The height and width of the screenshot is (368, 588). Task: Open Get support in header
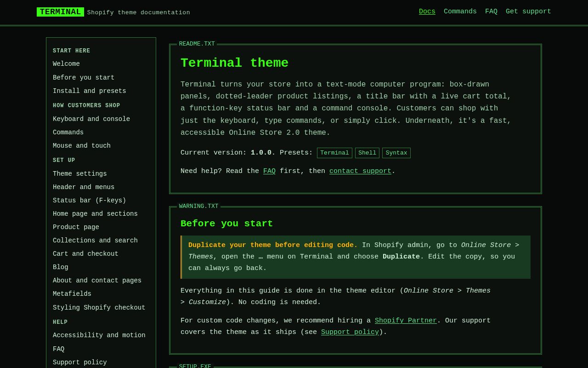528,11
